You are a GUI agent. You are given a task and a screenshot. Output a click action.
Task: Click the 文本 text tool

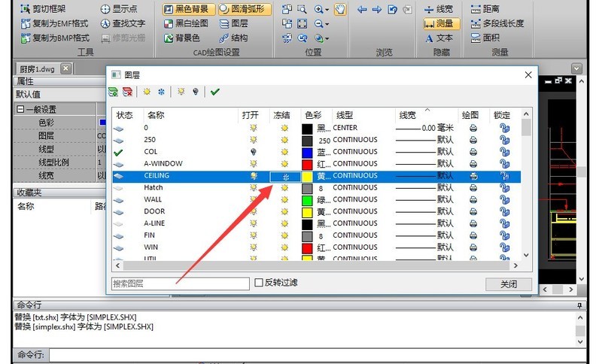click(439, 38)
